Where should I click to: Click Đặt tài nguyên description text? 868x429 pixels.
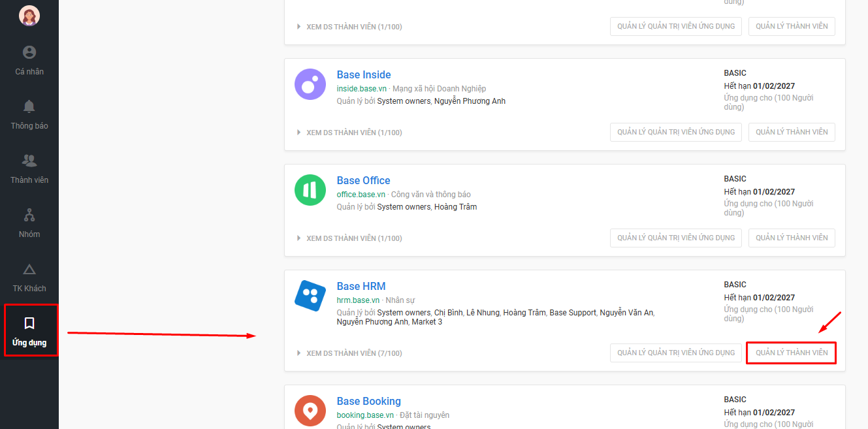pyautogui.click(x=425, y=415)
